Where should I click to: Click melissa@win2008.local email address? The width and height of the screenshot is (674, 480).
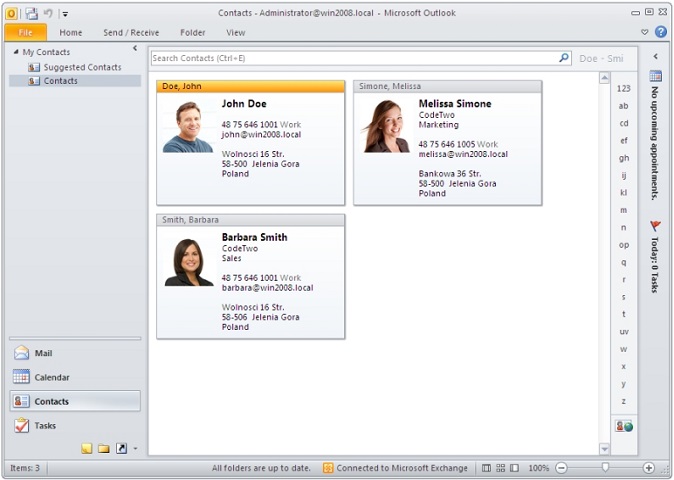(463, 154)
